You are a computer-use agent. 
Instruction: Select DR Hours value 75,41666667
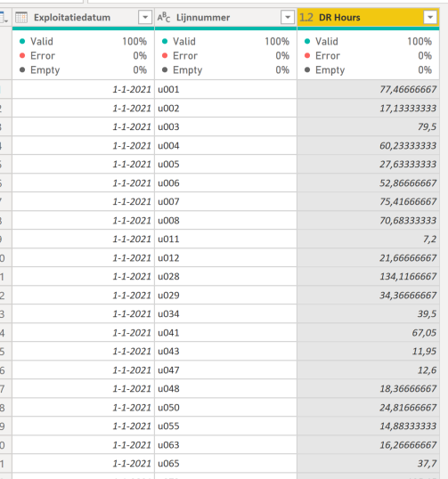(x=368, y=201)
